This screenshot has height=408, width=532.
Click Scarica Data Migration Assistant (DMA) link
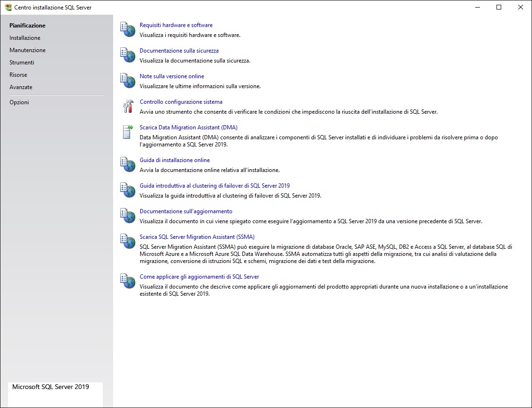click(x=189, y=127)
